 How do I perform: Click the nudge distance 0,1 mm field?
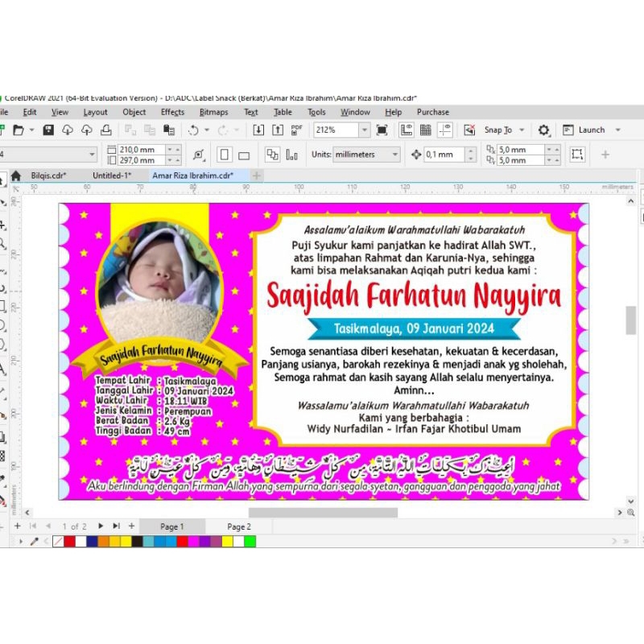(x=444, y=155)
